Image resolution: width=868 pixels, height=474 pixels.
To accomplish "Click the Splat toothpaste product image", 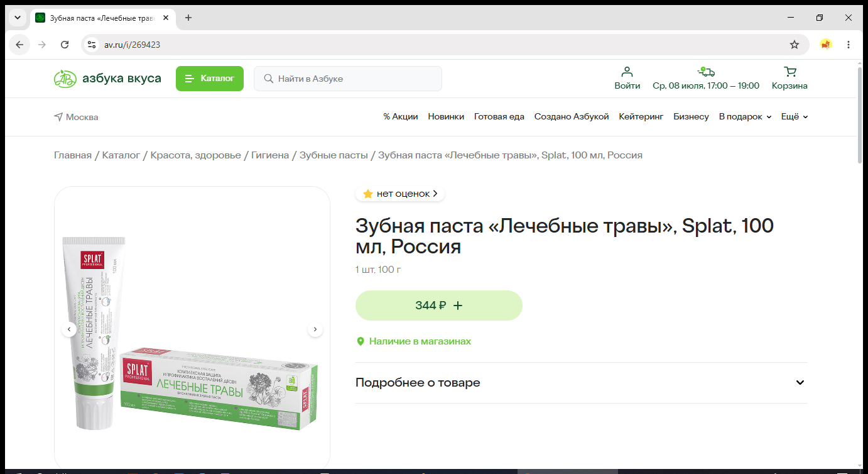I will (192, 329).
